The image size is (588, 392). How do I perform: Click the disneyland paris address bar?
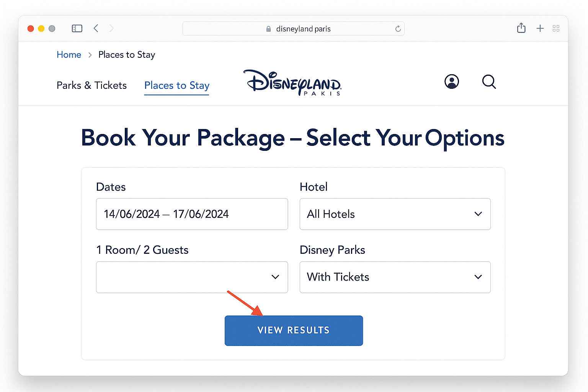coord(293,29)
